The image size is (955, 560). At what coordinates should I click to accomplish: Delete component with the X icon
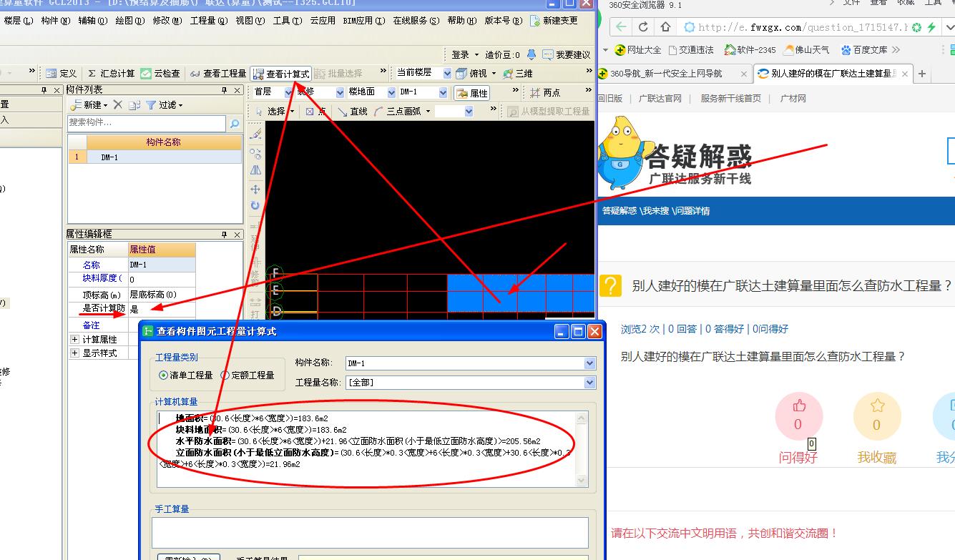(118, 105)
